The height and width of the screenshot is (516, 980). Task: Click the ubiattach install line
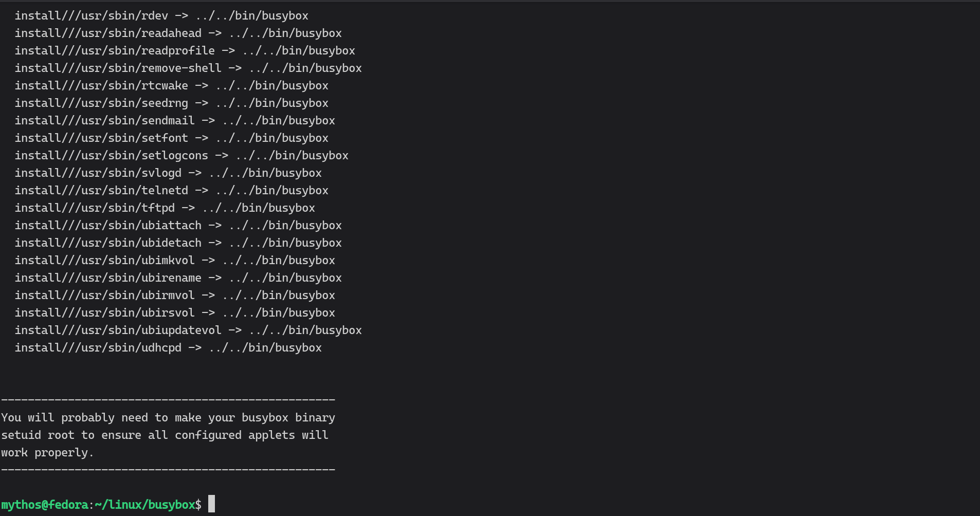[x=178, y=226]
